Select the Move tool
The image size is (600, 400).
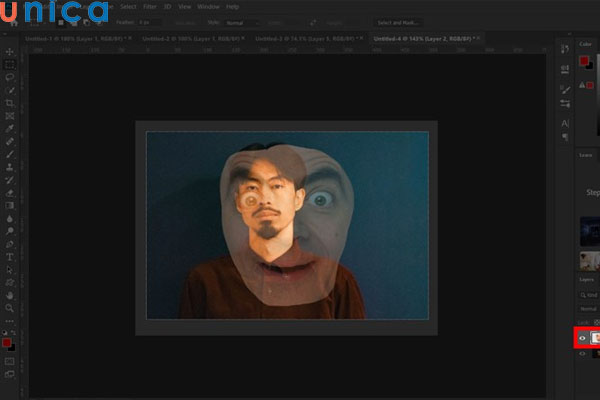pyautogui.click(x=10, y=51)
